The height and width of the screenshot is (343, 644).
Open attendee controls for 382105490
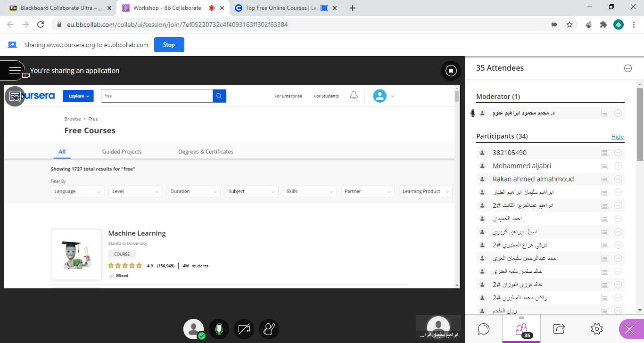618,153
